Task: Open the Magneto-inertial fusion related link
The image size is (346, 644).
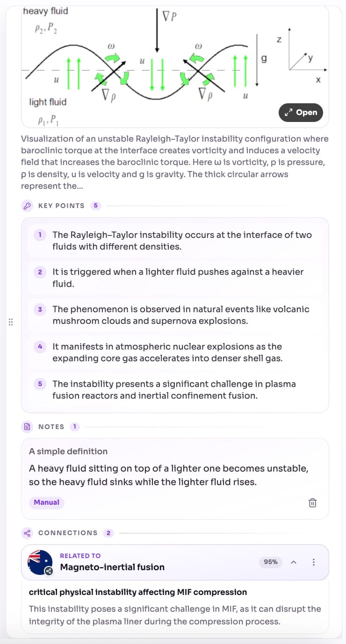Action: tap(112, 567)
